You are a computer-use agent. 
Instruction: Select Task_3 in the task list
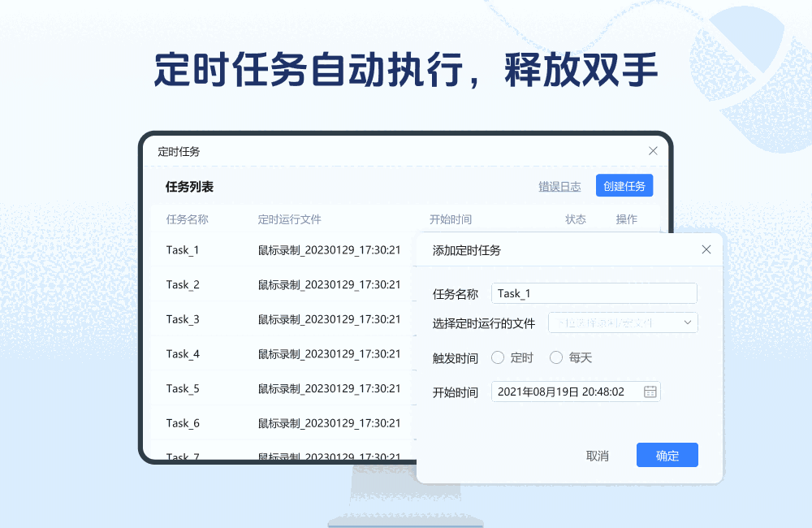point(183,319)
